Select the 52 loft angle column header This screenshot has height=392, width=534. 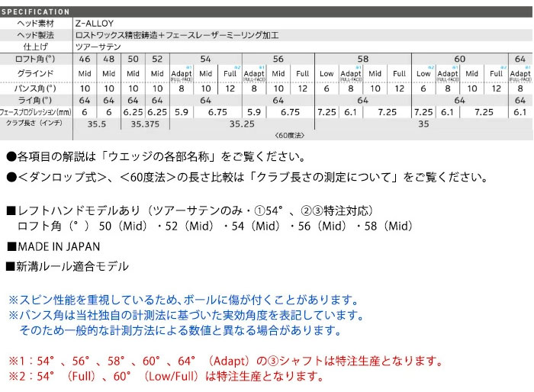tap(157, 59)
